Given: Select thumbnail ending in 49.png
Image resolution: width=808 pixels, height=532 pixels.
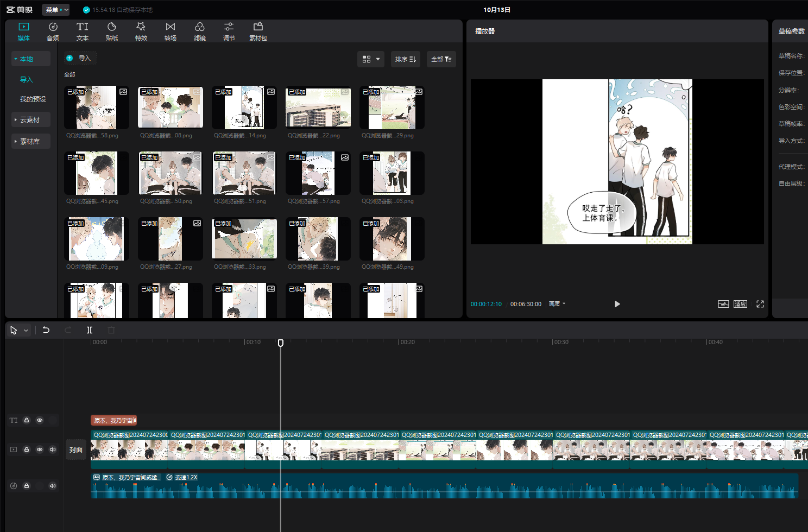Looking at the screenshot, I should [392, 239].
